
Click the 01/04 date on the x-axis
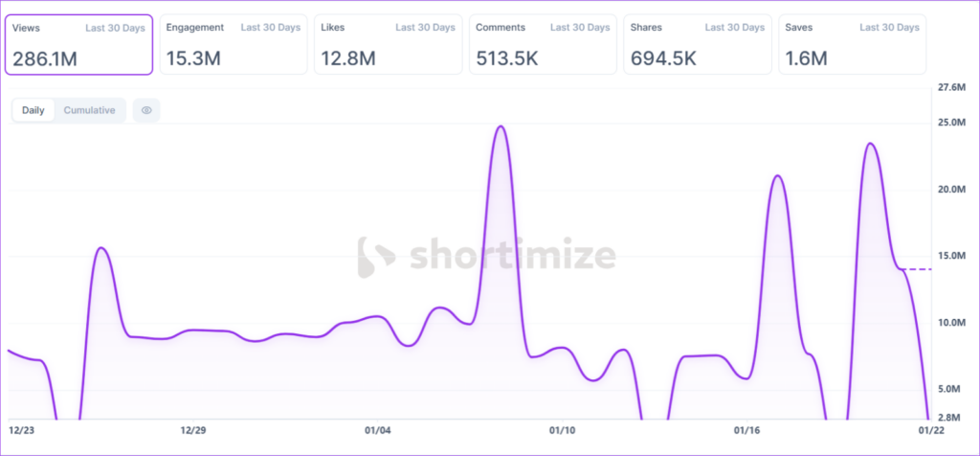[x=377, y=430]
